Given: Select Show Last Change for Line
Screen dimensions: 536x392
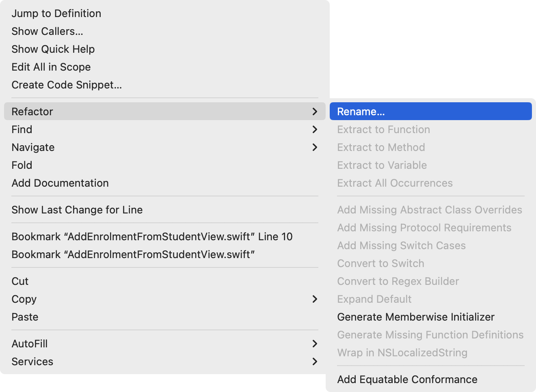Looking at the screenshot, I should point(77,210).
